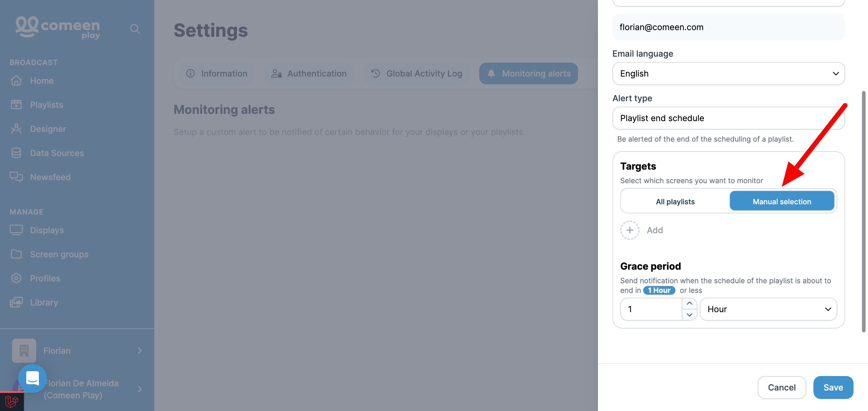
Task: Expand Florian De Almeida account chevron
Action: pyautogui.click(x=140, y=389)
